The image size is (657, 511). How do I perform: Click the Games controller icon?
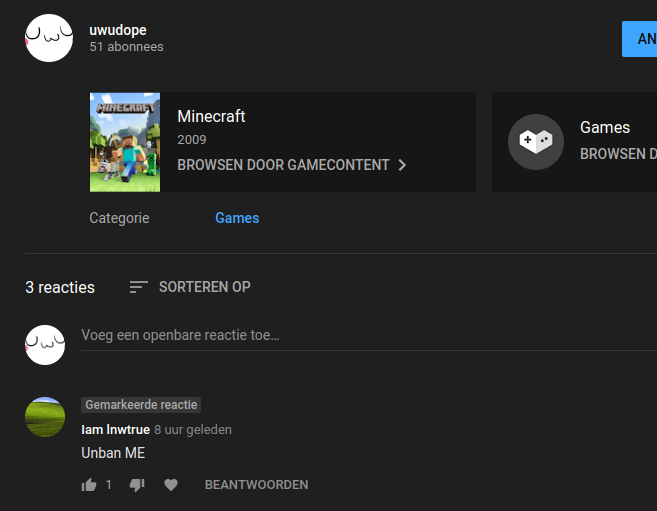click(536, 142)
